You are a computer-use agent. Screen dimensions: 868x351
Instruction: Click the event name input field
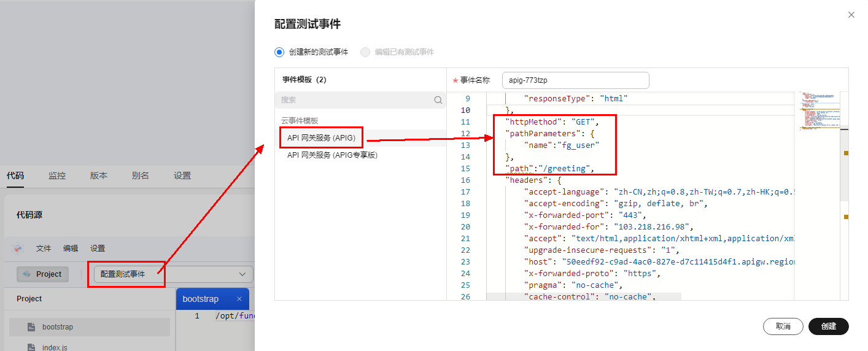575,80
